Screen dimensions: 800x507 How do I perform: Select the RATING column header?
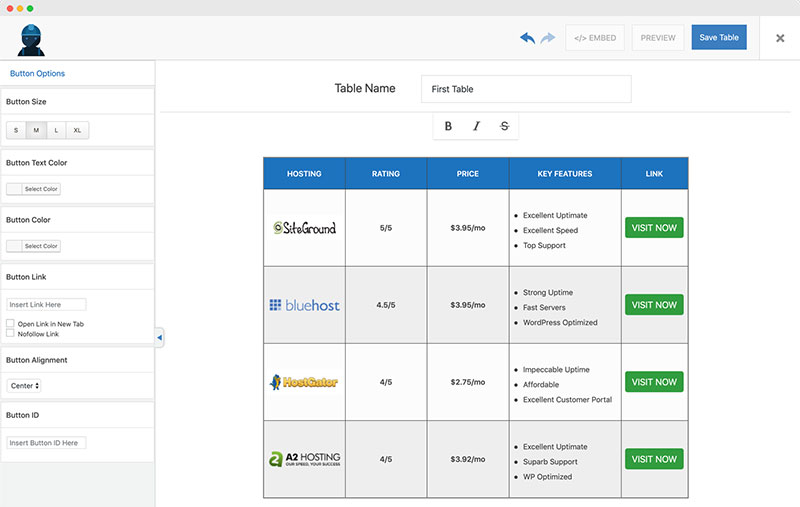pyautogui.click(x=386, y=173)
